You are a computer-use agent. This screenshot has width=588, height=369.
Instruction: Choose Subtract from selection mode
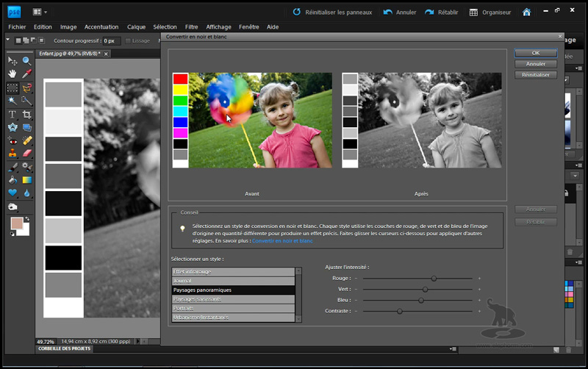tap(33, 40)
